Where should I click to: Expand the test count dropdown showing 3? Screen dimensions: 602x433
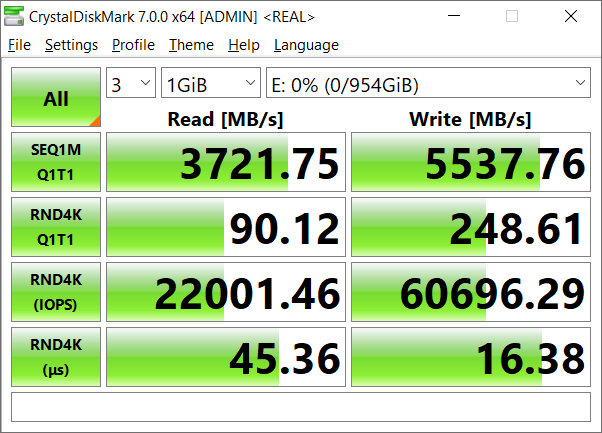(x=131, y=83)
